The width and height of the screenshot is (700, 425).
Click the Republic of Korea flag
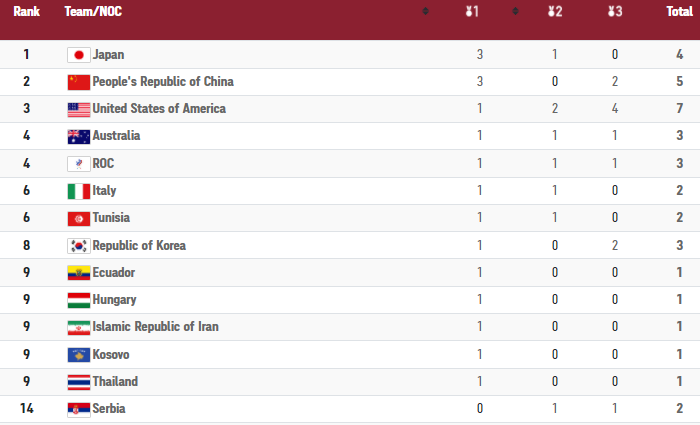pos(79,246)
